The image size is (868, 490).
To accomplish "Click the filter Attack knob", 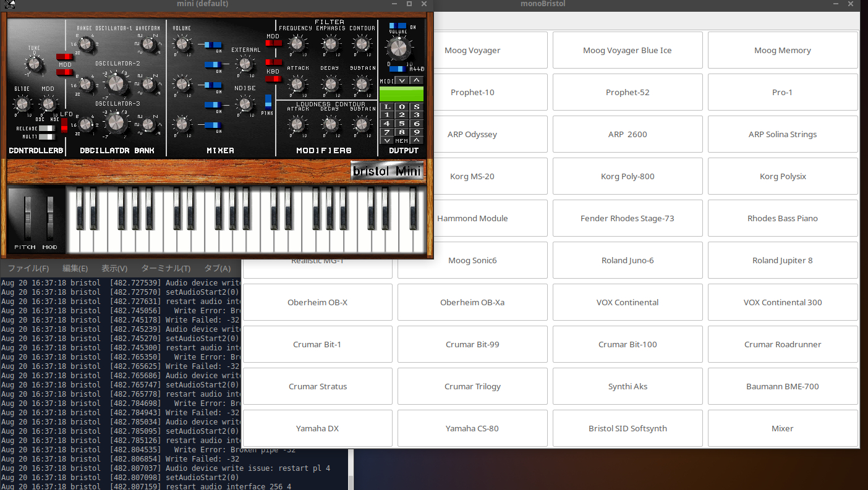I will click(x=297, y=84).
